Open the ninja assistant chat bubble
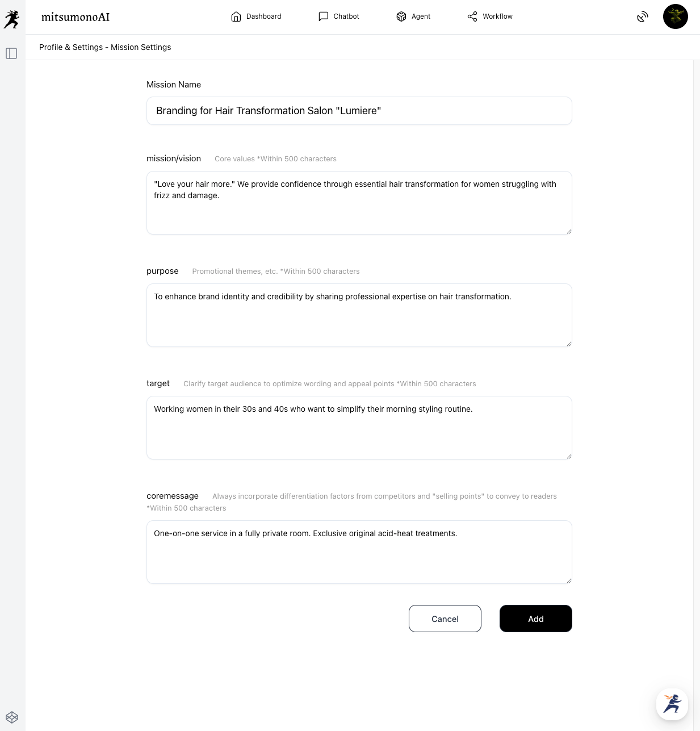700x731 pixels. 672,704
